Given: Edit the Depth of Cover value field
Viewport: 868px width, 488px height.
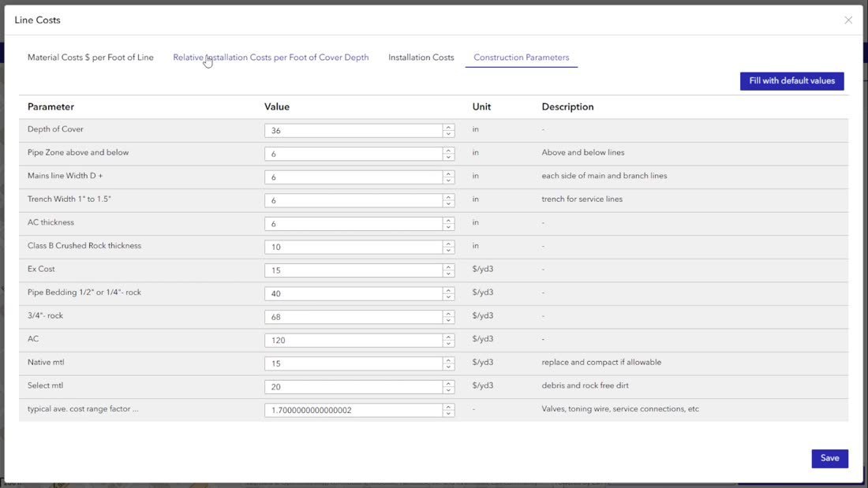Looking at the screenshot, I should tap(354, 131).
